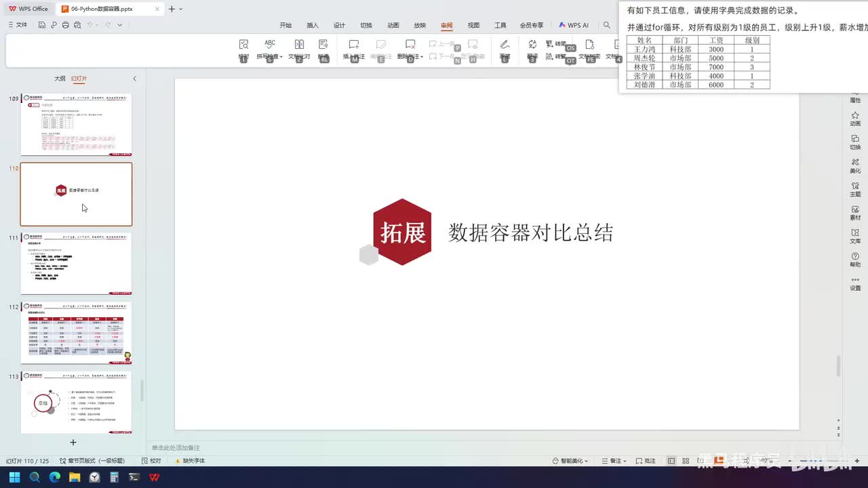Open the Settings (设置) sidebar item

pyautogui.click(x=855, y=283)
